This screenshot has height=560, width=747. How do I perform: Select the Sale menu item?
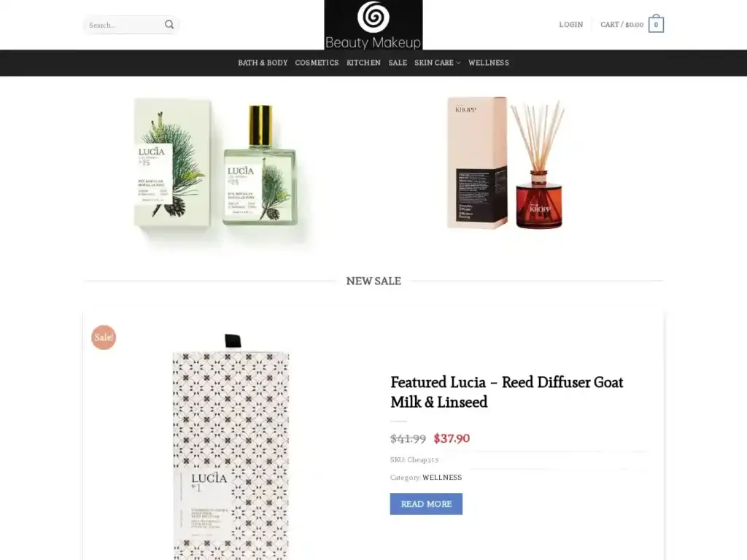click(x=398, y=63)
